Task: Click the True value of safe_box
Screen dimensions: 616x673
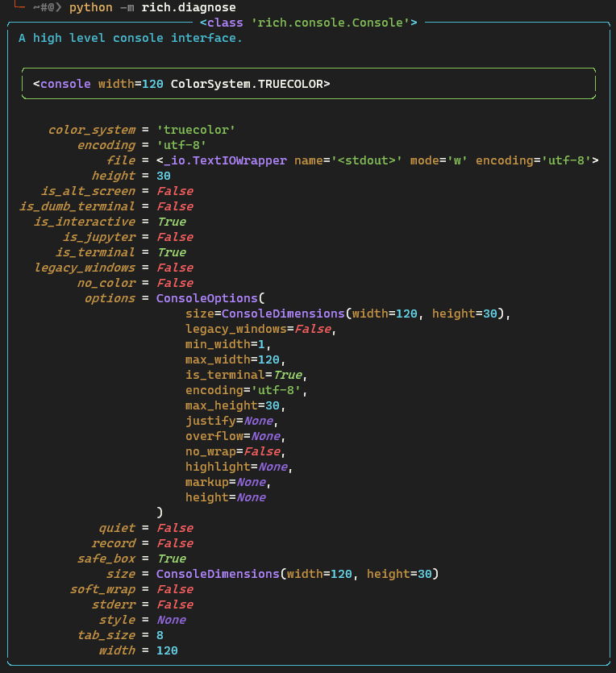Action: point(171,559)
